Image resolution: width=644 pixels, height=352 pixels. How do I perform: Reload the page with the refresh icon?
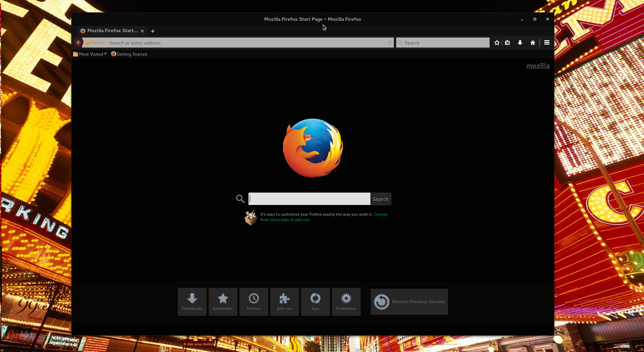point(390,43)
